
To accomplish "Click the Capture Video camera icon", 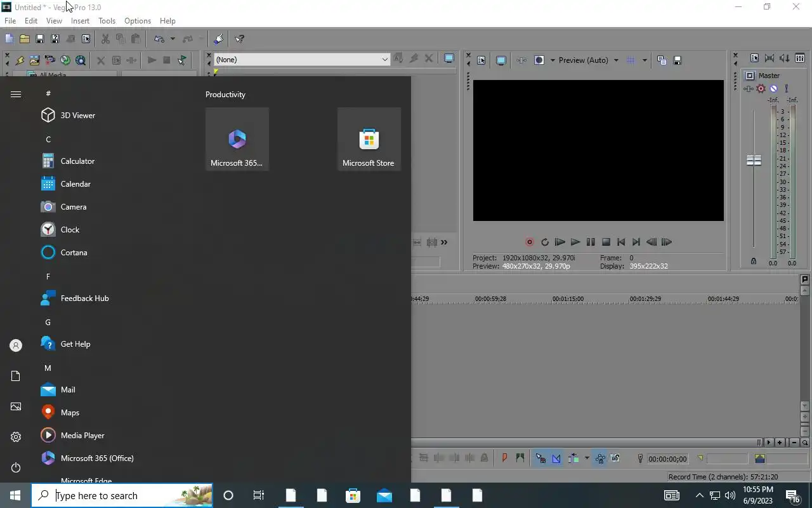I will [49, 60].
